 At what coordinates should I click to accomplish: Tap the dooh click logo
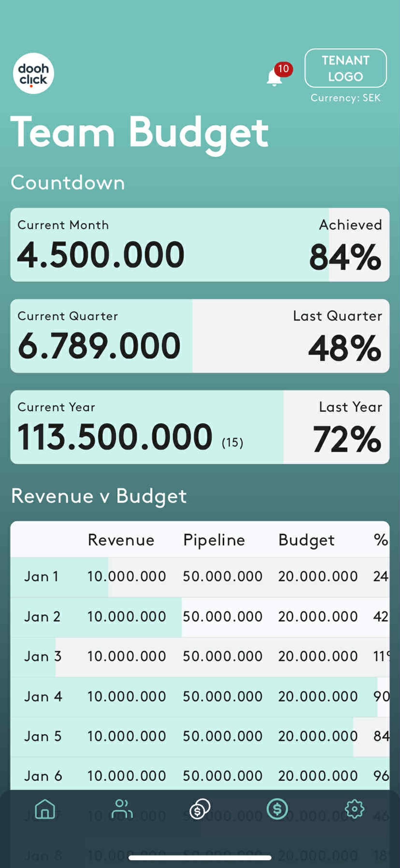coord(33,73)
